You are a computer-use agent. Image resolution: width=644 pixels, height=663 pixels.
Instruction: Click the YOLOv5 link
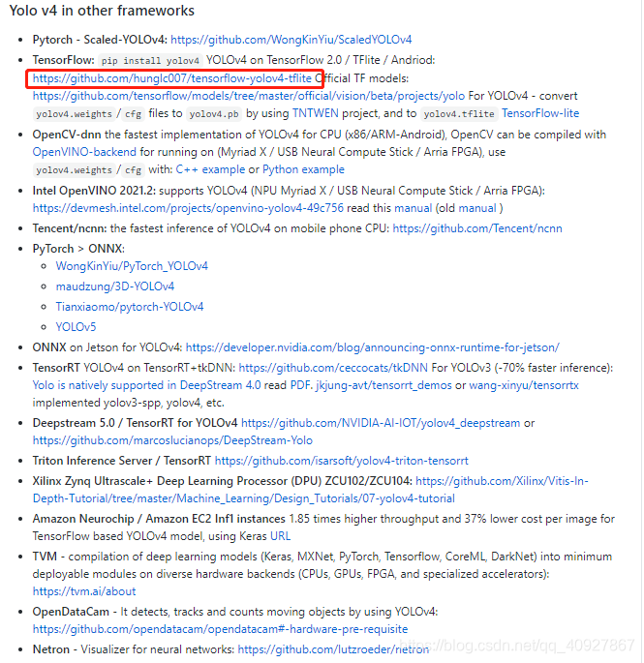click(76, 327)
